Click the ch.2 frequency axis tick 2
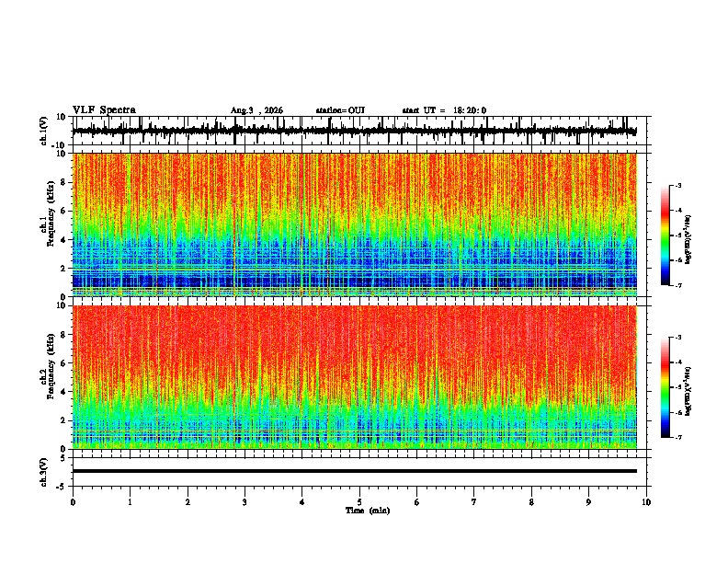 63,420
